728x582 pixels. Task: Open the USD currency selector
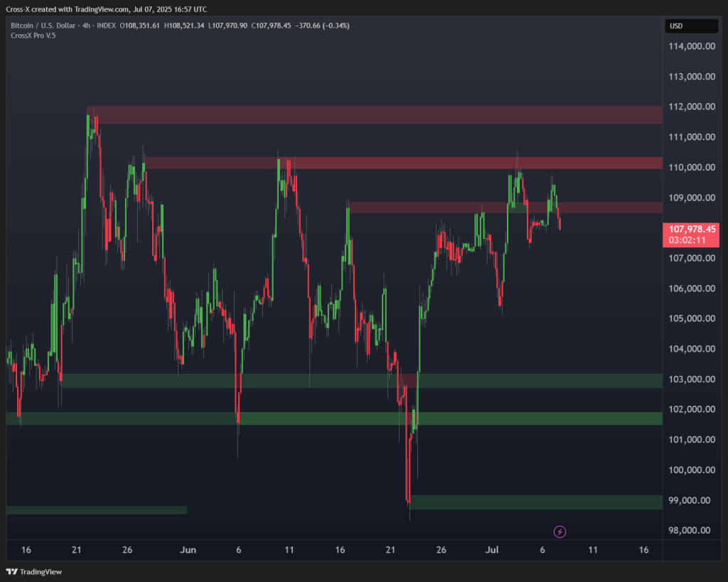691,26
